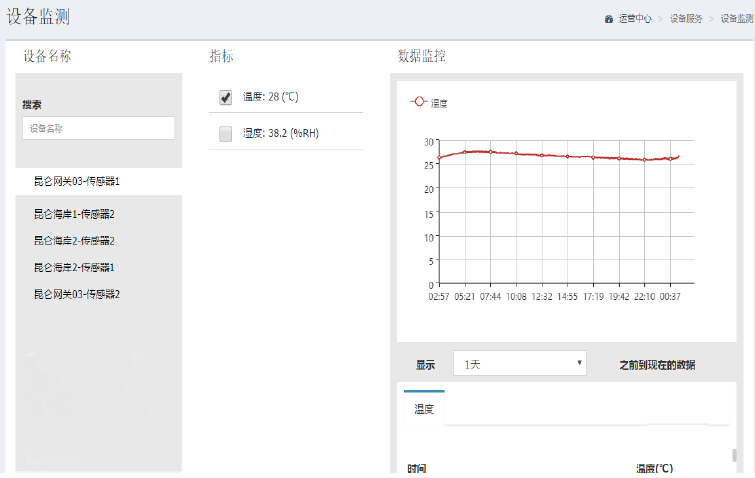The width and height of the screenshot is (755, 478).
Task: Click the 温度(℃) column header
Action: pyautogui.click(x=654, y=468)
